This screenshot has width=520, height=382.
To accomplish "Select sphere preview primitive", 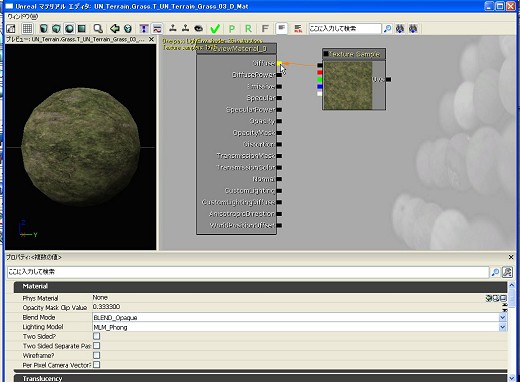I will [x=69, y=29].
